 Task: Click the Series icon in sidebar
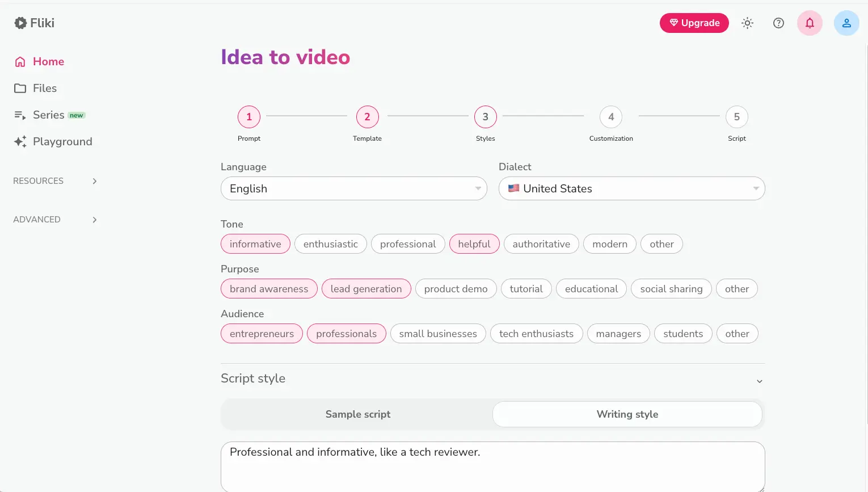pos(19,115)
